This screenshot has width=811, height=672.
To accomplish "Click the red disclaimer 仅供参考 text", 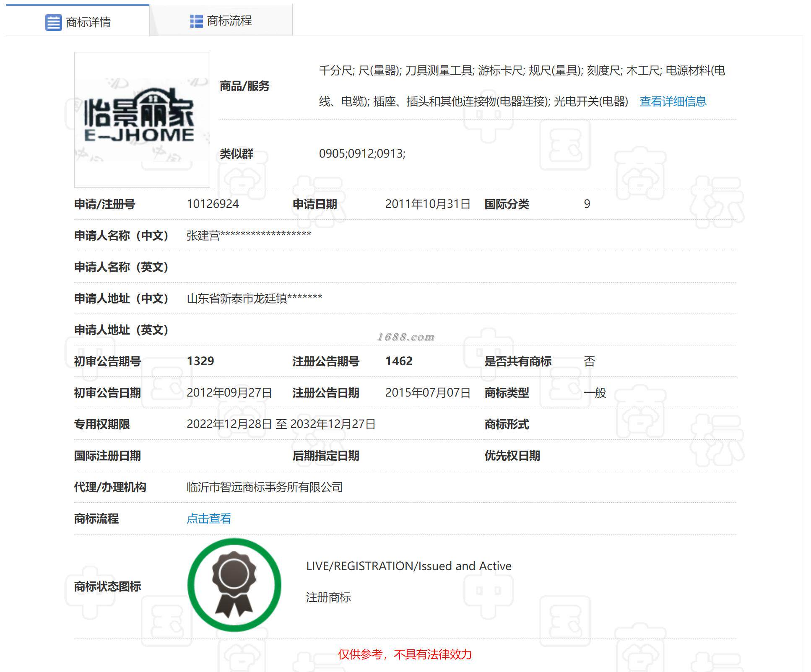I will coord(405,654).
